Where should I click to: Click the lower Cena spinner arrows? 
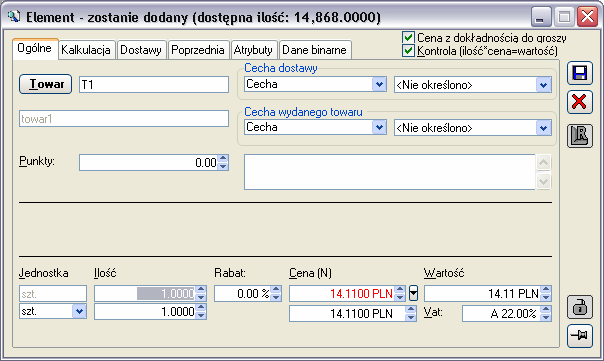tap(411, 313)
